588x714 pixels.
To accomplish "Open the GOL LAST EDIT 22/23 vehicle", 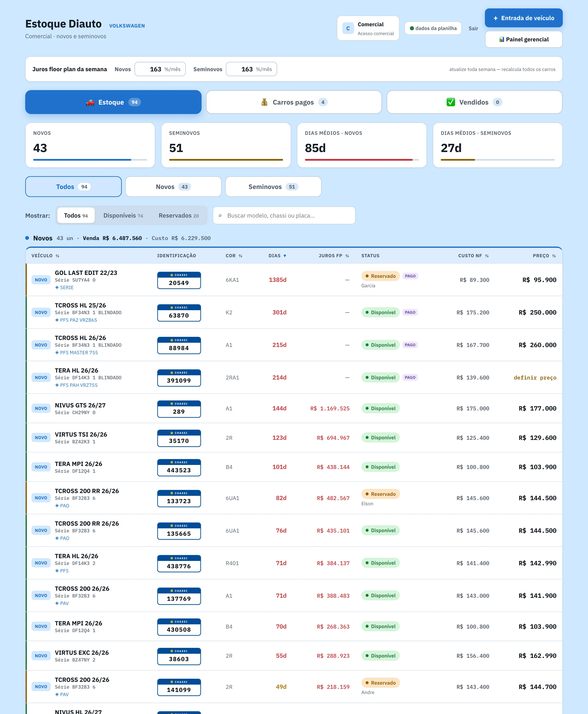I will pos(86,273).
